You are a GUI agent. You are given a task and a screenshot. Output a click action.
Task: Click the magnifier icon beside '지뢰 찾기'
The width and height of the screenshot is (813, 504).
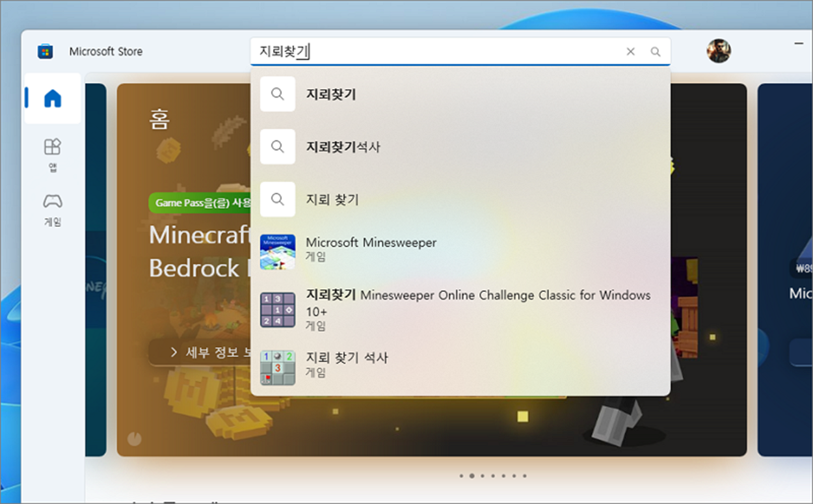278,200
